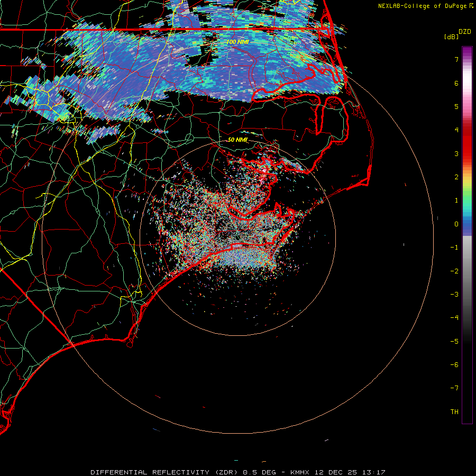
Task: Click the DZD color scale label
Action: [465, 32]
